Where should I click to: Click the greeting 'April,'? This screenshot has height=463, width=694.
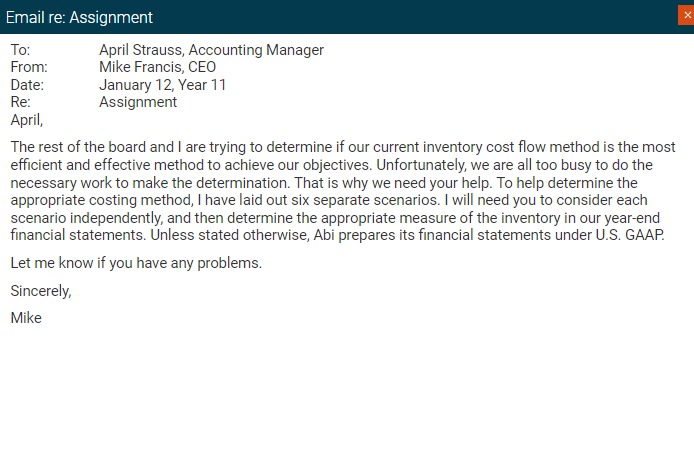point(27,120)
